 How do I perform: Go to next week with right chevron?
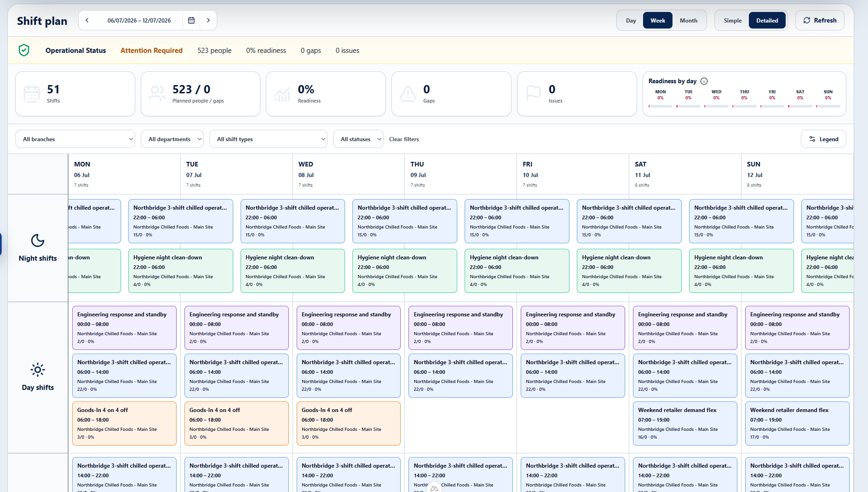(208, 20)
